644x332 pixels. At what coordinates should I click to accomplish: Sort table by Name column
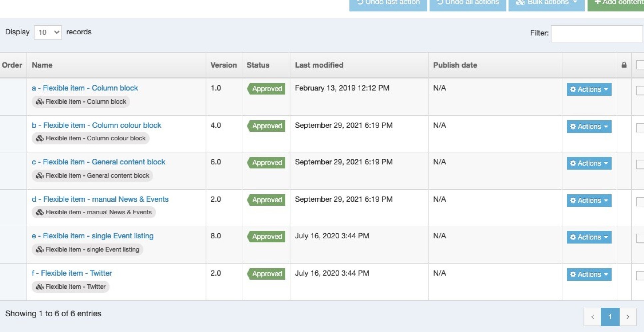(42, 65)
